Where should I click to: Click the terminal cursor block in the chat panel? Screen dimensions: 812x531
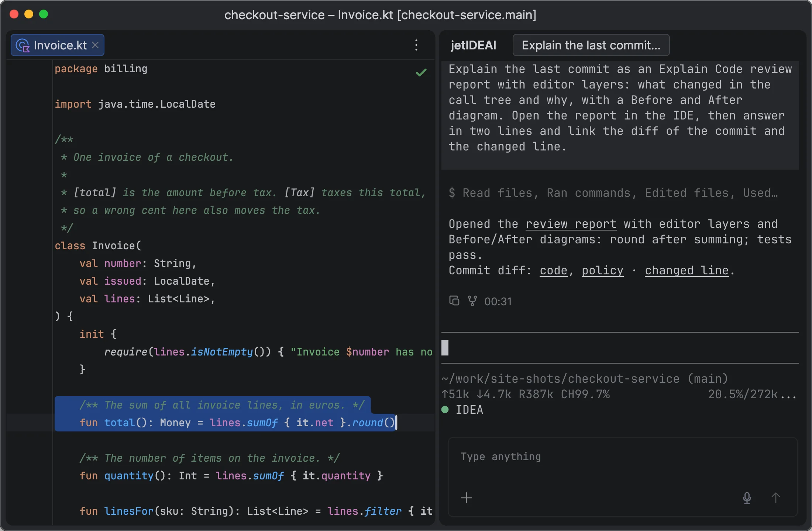pos(445,347)
